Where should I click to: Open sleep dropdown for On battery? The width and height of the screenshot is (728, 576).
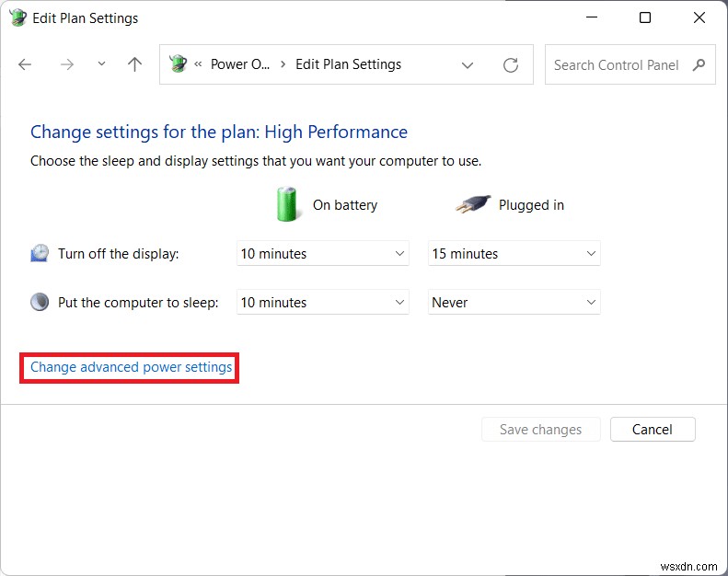coord(322,303)
